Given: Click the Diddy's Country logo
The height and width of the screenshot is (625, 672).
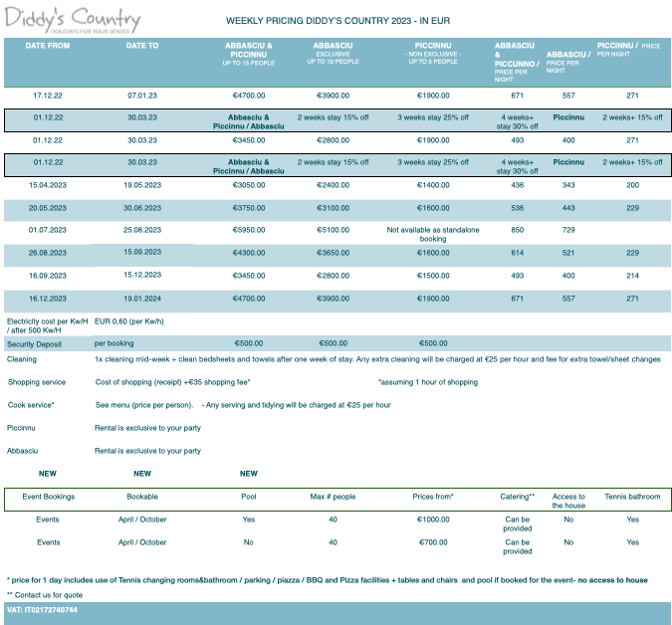Looking at the screenshot, I should tap(72, 20).
